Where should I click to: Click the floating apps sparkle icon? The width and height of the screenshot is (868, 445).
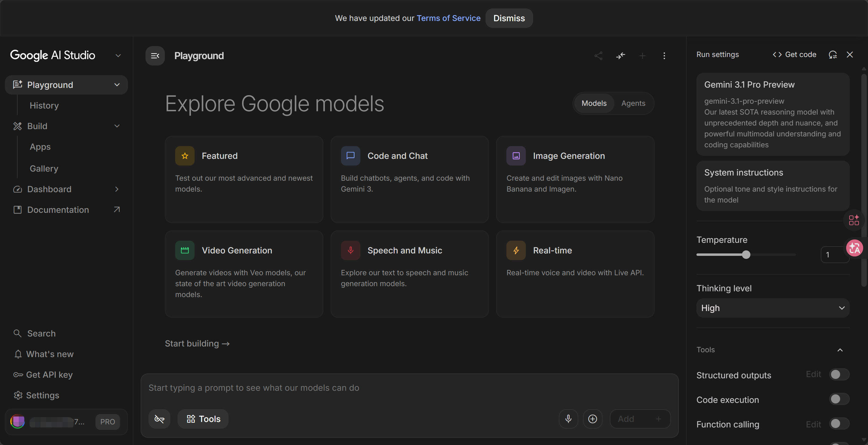[854, 220]
